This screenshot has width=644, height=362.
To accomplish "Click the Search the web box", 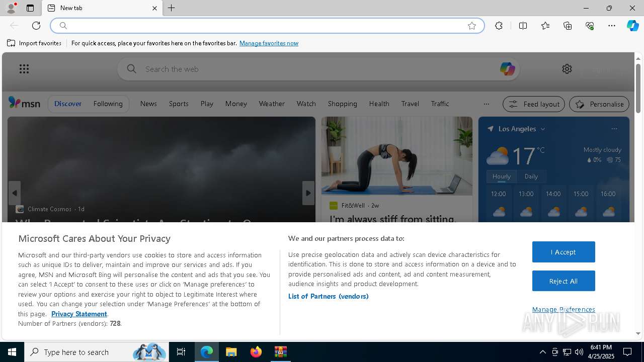I will coord(318,69).
